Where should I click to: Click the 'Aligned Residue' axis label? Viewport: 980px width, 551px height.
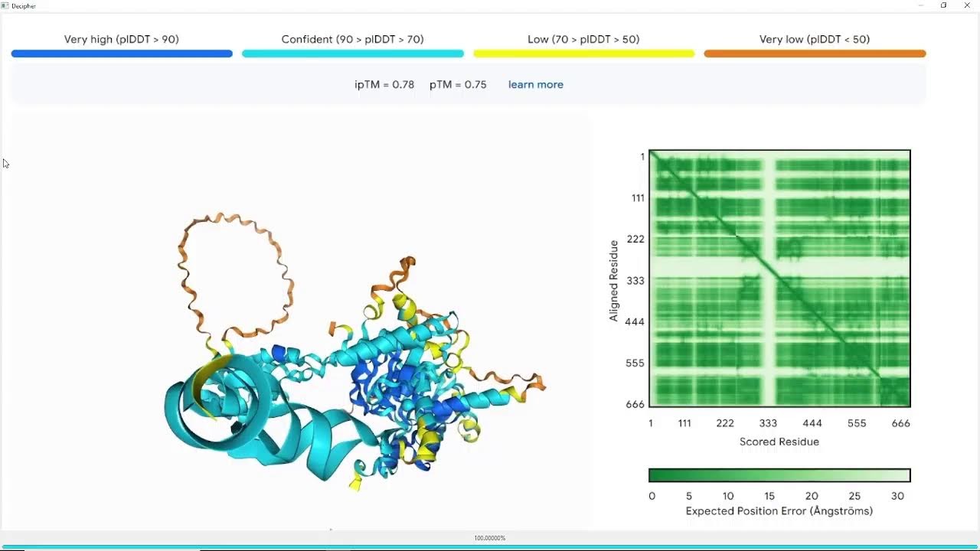pyautogui.click(x=614, y=280)
